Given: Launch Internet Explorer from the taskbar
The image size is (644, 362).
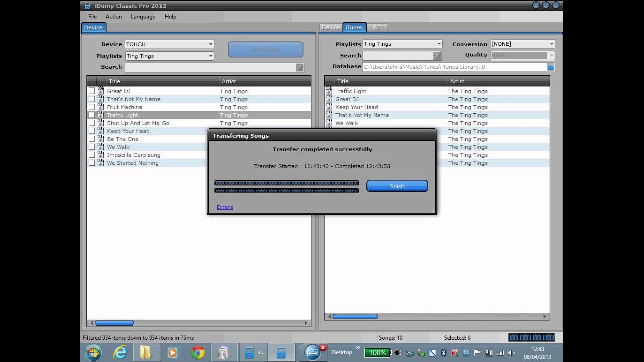Looking at the screenshot, I should click(x=120, y=353).
